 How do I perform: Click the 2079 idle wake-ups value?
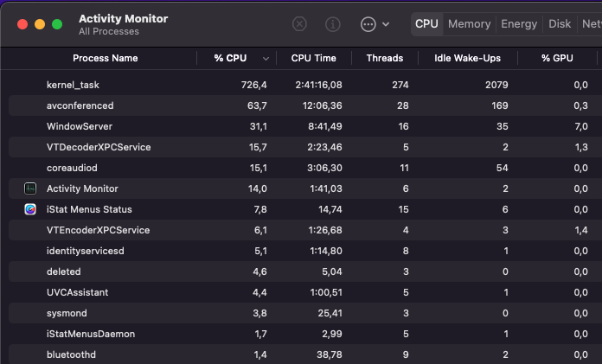pos(496,85)
